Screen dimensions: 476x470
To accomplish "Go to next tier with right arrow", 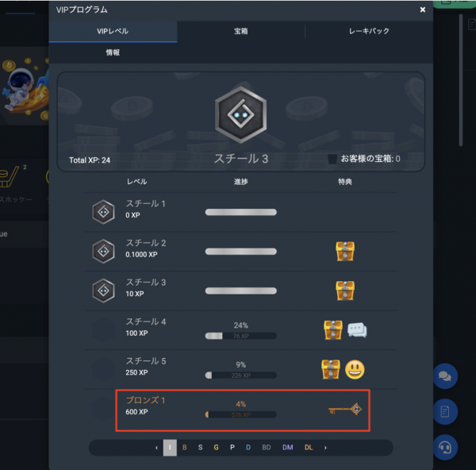I will coord(325,448).
